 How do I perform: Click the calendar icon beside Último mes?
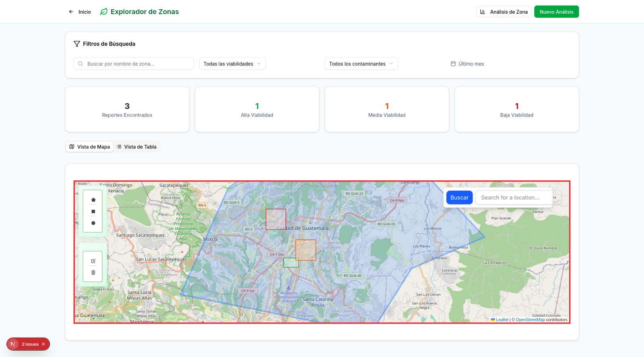pyautogui.click(x=453, y=64)
